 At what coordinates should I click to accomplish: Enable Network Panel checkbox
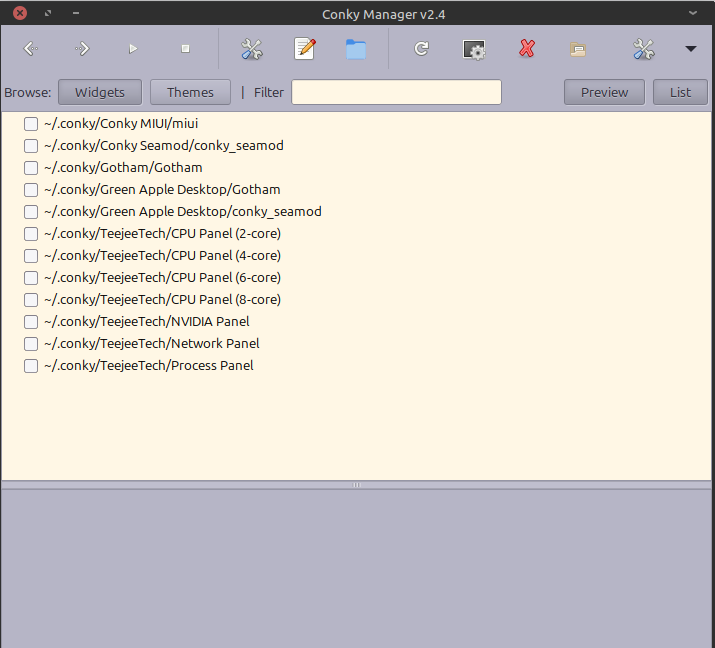pos(31,343)
